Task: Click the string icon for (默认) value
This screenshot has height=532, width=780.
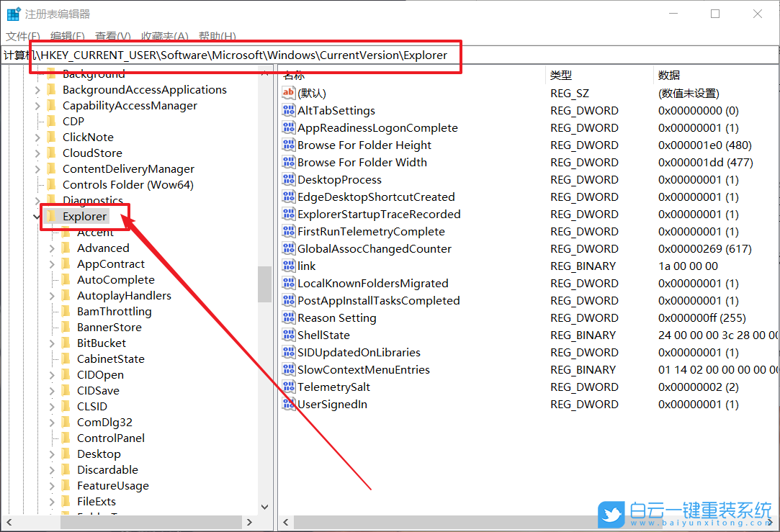Action: click(288, 94)
